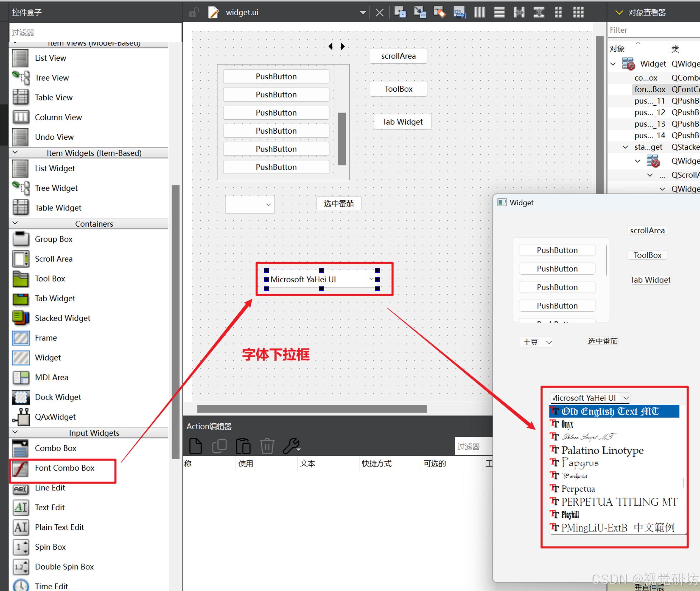Screen dimensions: 700x591
Task: Select Old English Text MT font entry
Action: 610,411
